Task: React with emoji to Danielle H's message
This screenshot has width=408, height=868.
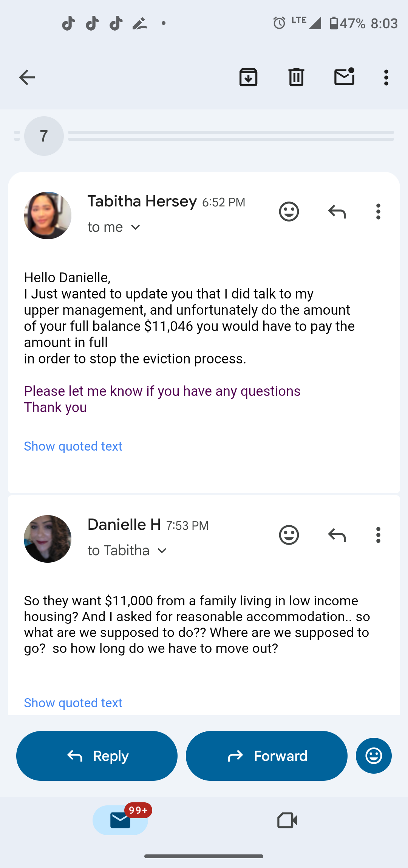Action: point(289,535)
